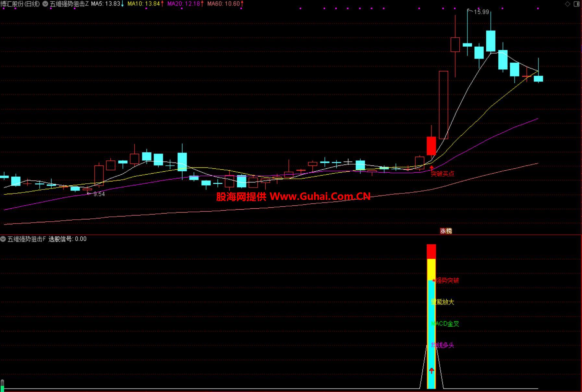Click the diamond icon at top right
The width and height of the screenshot is (582, 392).
[x=567, y=4]
